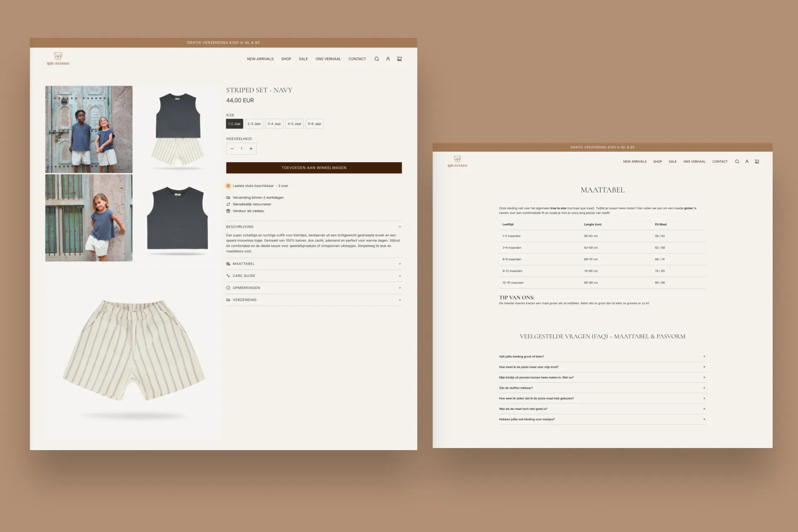This screenshot has width=798, height=532.
Task: Expand FAQ 'Zijn de stoffen rekbaar?'
Action: pyautogui.click(x=602, y=388)
